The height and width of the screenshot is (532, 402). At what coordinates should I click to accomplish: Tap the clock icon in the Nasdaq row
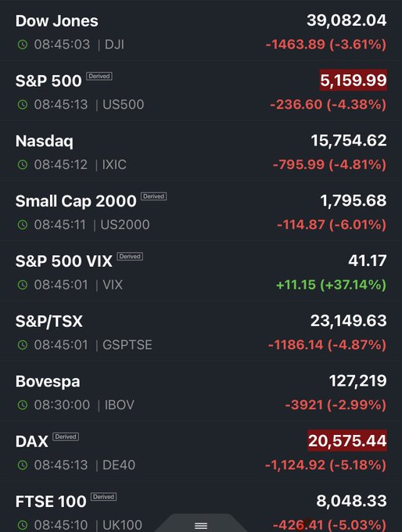23,164
